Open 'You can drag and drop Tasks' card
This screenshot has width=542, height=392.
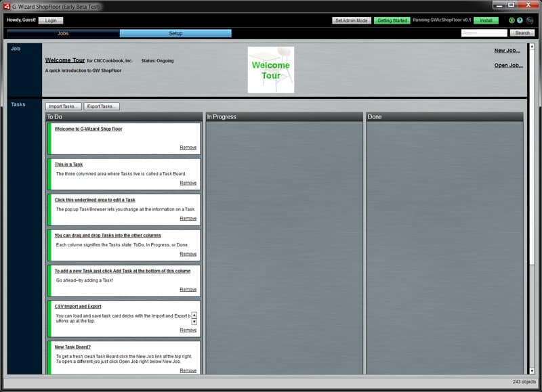coord(108,236)
